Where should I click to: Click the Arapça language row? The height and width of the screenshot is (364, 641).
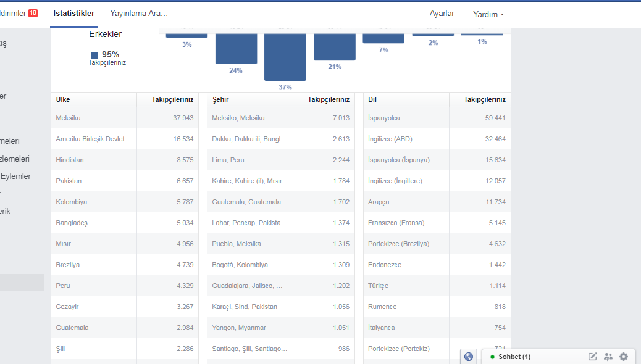pos(437,202)
